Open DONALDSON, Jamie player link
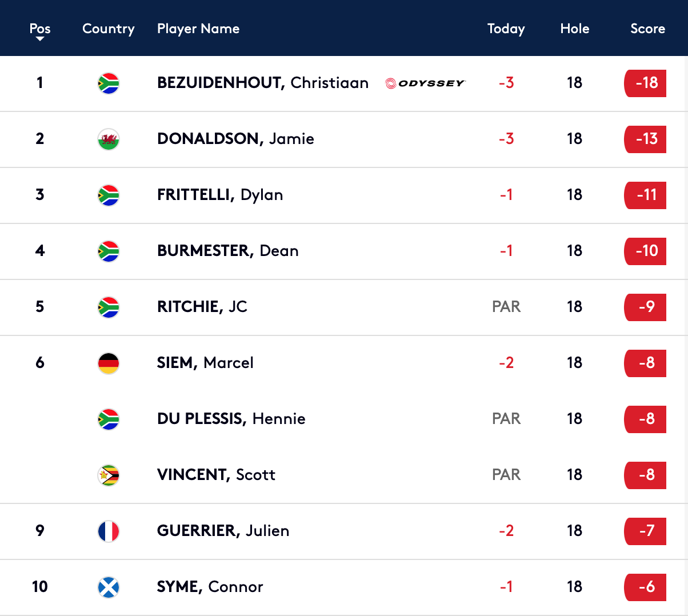The width and height of the screenshot is (688, 616). click(x=235, y=139)
